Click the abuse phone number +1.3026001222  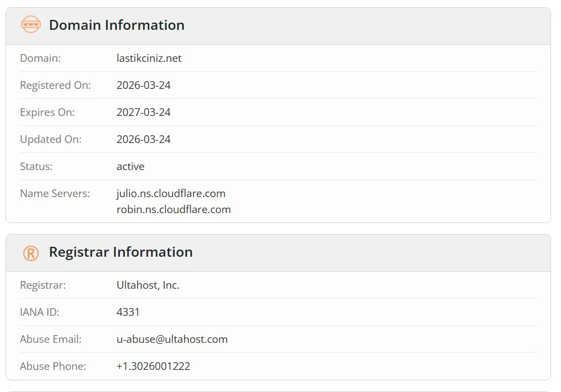click(153, 366)
